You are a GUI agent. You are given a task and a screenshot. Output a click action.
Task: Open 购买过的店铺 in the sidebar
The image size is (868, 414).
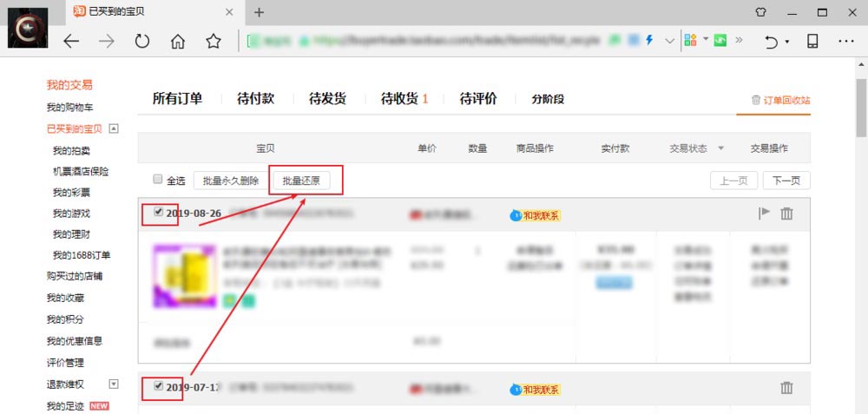[x=74, y=276]
